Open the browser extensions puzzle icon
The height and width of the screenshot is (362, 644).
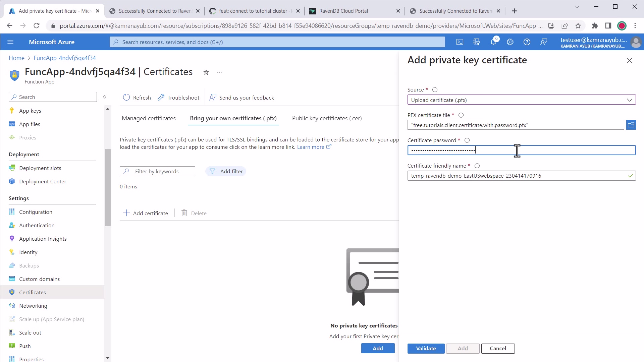595,25
